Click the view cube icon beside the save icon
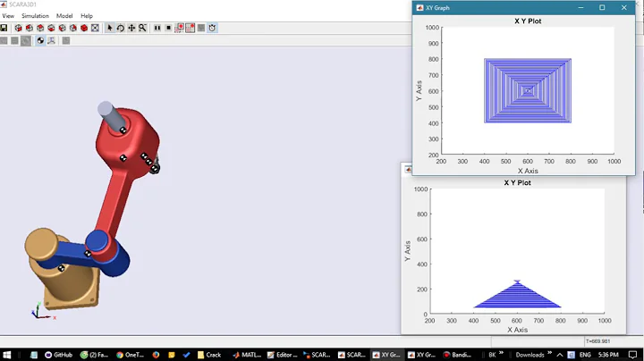This screenshot has height=361, width=644. pyautogui.click(x=18, y=28)
